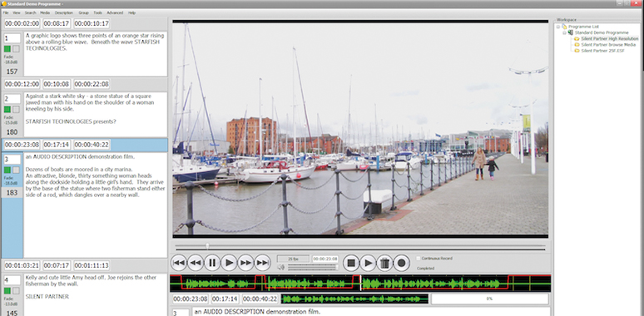644x316 pixels.
Task: Click the video preview of the marina
Action: [360, 129]
